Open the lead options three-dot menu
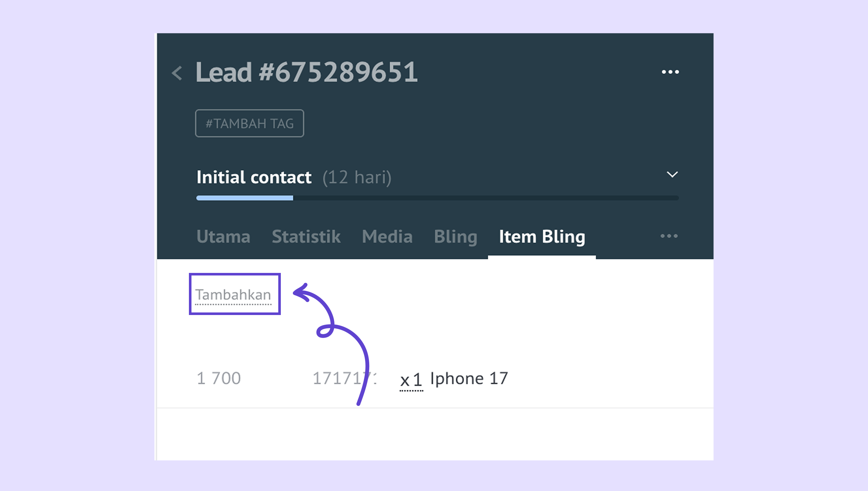Screen dimensions: 868x491 click(x=670, y=72)
